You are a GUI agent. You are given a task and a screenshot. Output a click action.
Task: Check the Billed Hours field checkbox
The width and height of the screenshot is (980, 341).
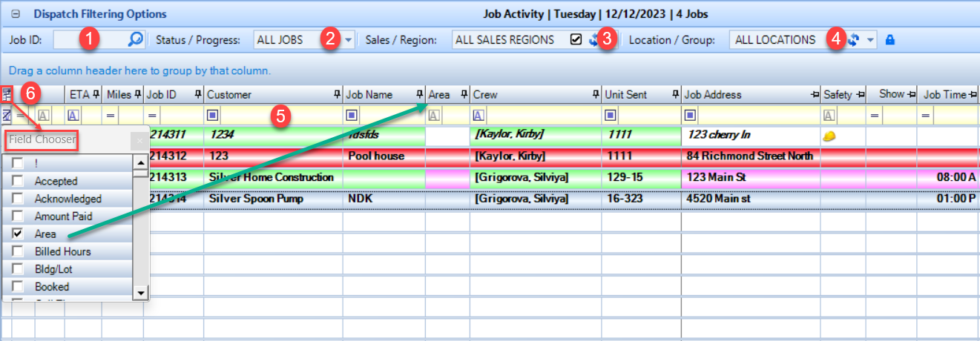tap(18, 251)
